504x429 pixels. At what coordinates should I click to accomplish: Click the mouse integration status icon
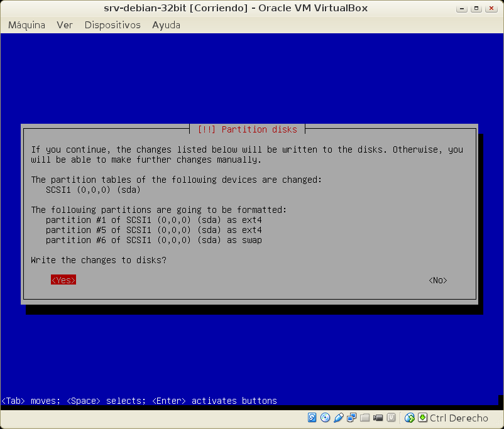410,418
